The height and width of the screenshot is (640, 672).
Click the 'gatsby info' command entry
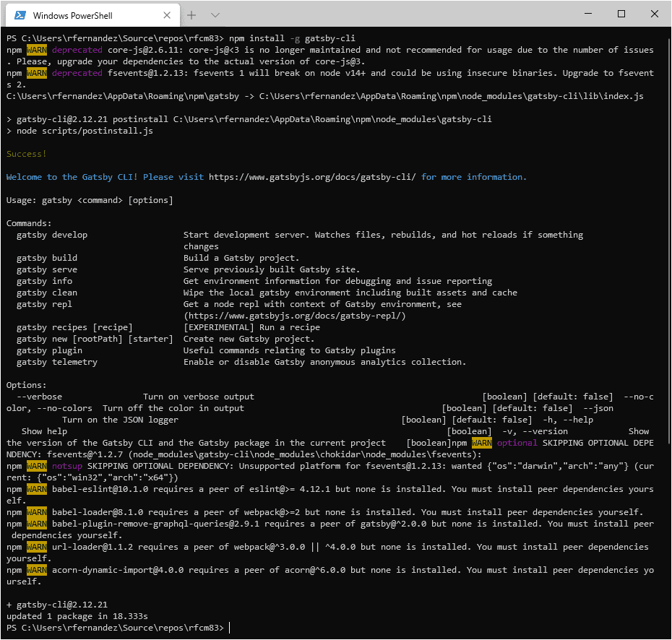click(x=44, y=281)
